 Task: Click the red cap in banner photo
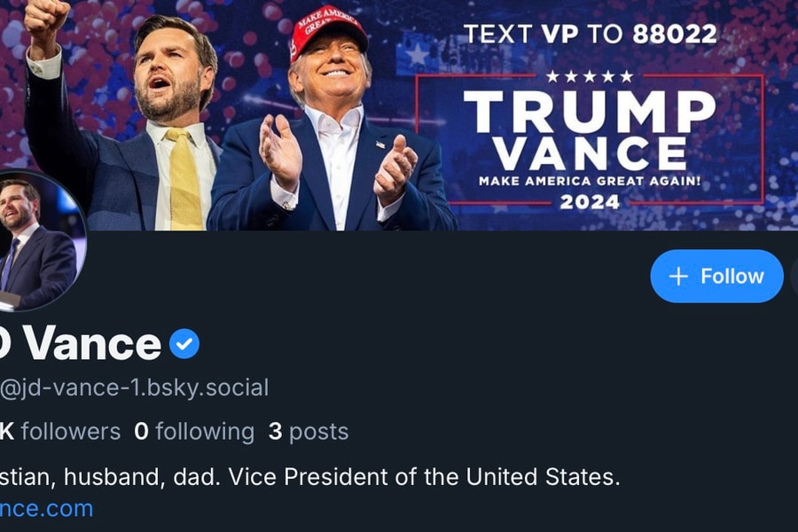pyautogui.click(x=328, y=28)
